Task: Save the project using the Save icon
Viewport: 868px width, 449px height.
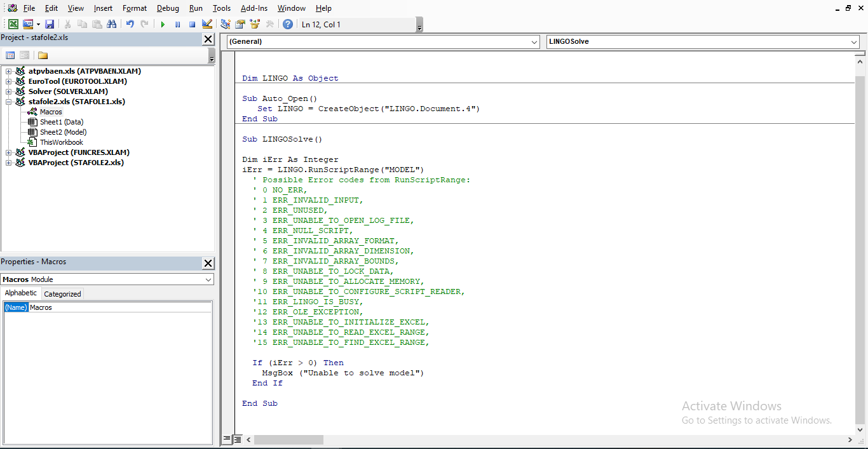Action: pyautogui.click(x=50, y=23)
